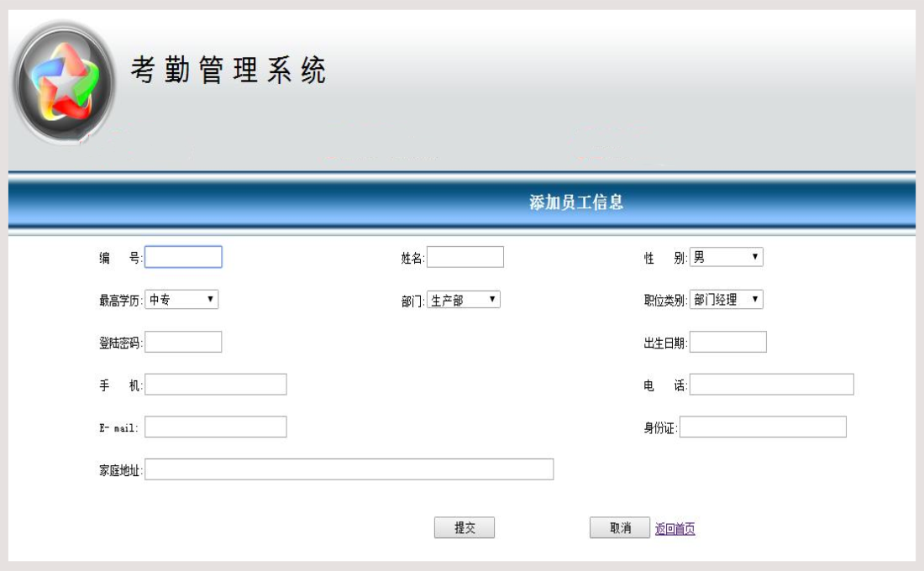Image resolution: width=924 pixels, height=571 pixels.
Task: Click the colorful star system logo
Action: pos(64,82)
